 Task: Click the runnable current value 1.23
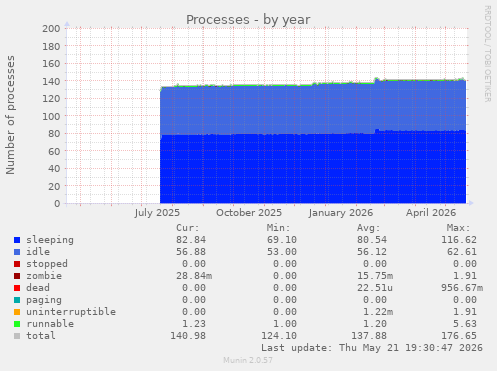(194, 324)
